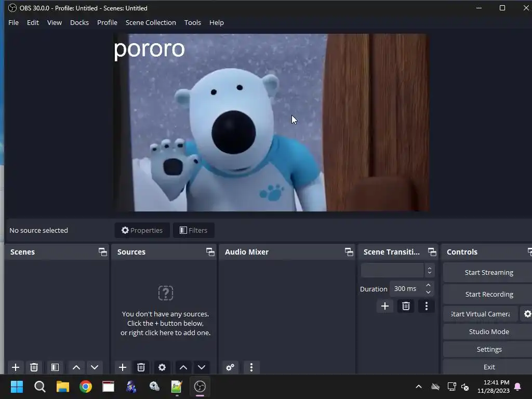Click the sources help question-mark icon
This screenshot has width=532, height=399.
166,293
